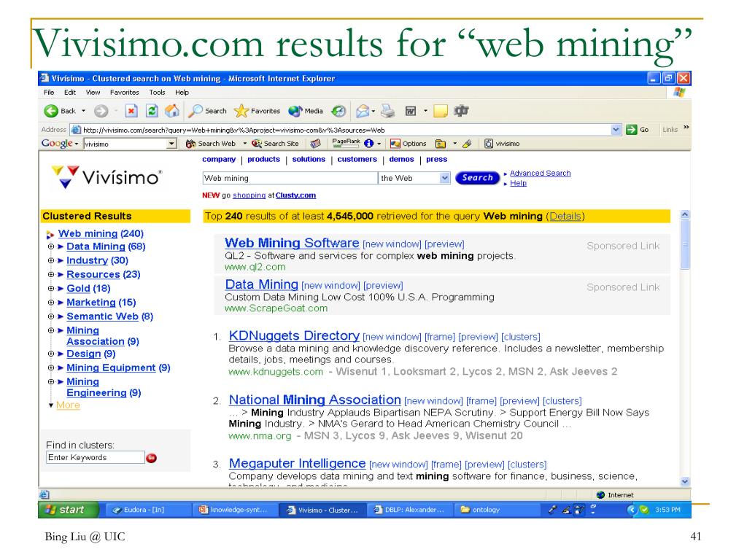747x560 pixels.
Task: Click the Google logo on toolbar
Action: 57,144
